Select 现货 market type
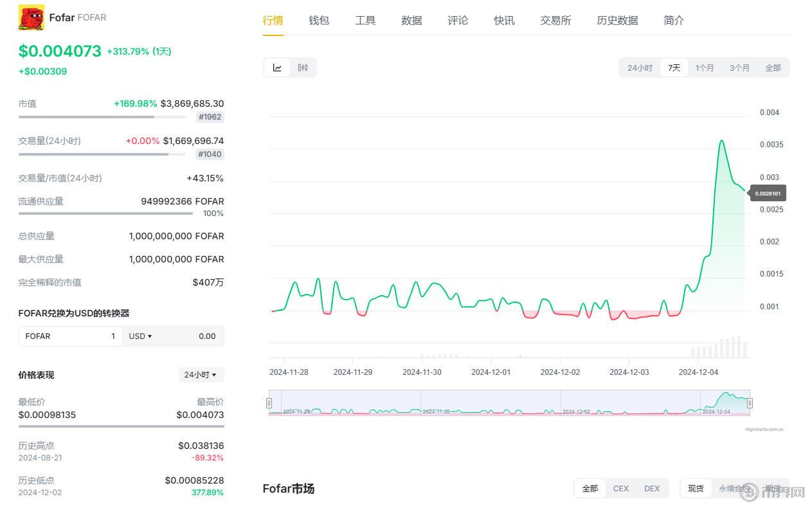 pyautogui.click(x=696, y=489)
